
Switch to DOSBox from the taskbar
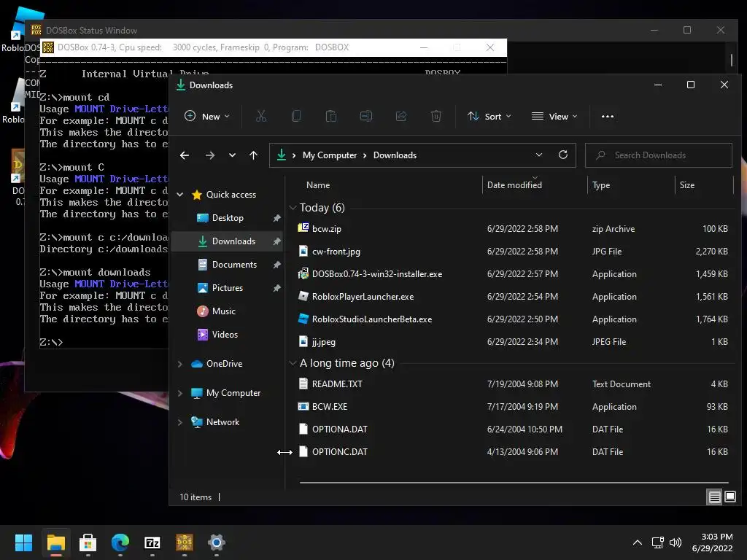(x=185, y=542)
